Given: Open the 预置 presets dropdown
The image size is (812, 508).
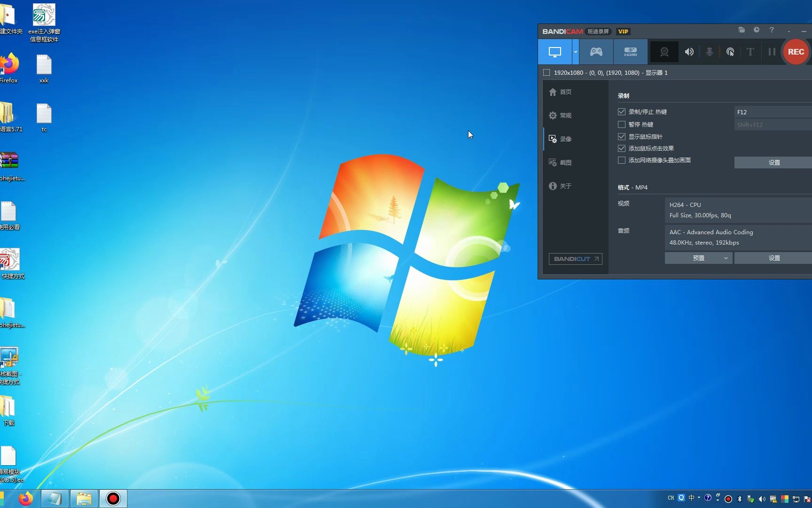Looking at the screenshot, I should 698,258.
